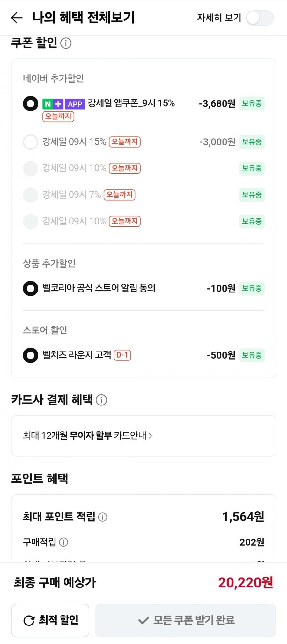287x644 pixels.
Task: Click the 최적 할인 refresh button
Action: tap(50, 620)
